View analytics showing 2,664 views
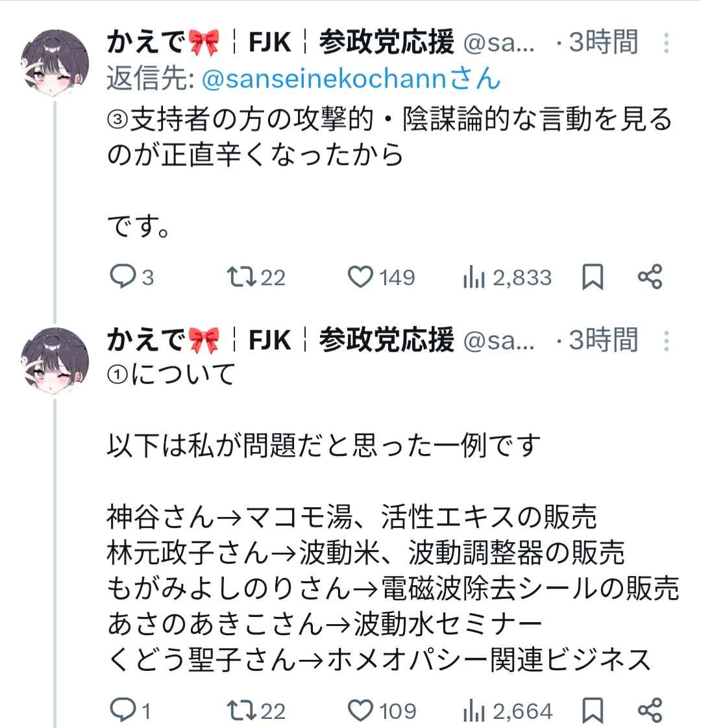 474,710
